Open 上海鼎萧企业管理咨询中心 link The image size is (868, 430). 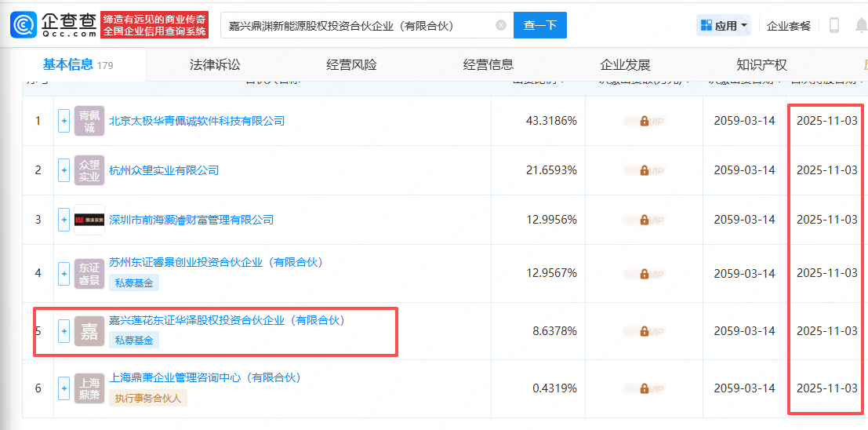click(x=205, y=377)
